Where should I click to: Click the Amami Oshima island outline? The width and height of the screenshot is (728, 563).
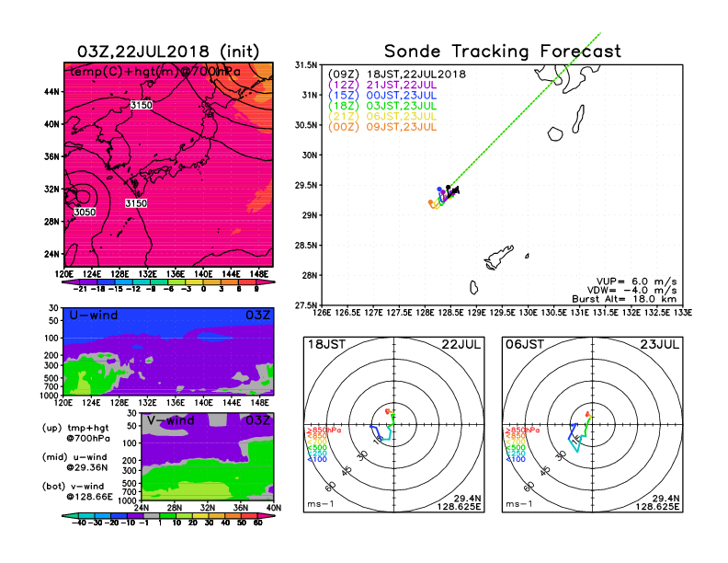click(x=498, y=258)
